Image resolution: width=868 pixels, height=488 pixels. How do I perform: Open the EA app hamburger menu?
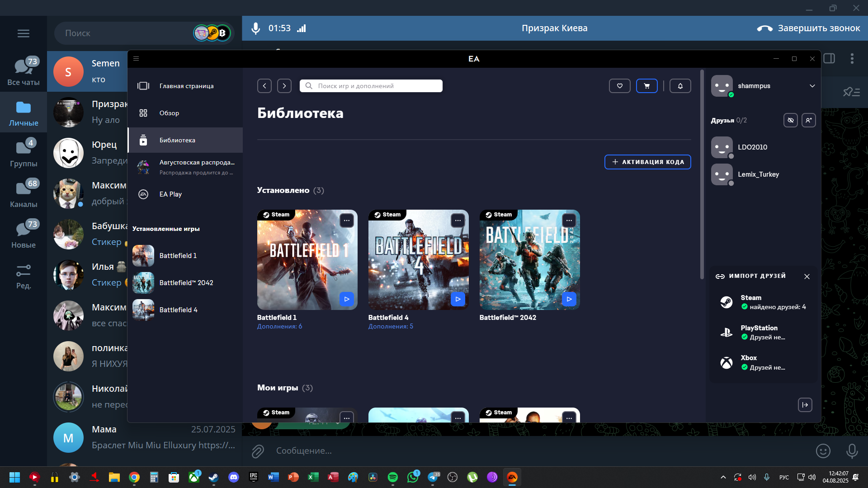(x=136, y=59)
